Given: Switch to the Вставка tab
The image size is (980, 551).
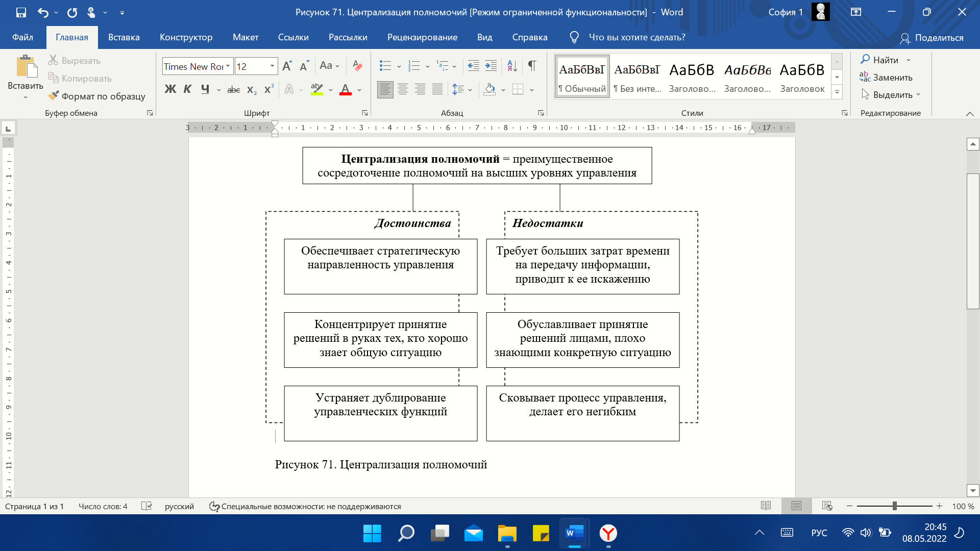Looking at the screenshot, I should coord(124,37).
